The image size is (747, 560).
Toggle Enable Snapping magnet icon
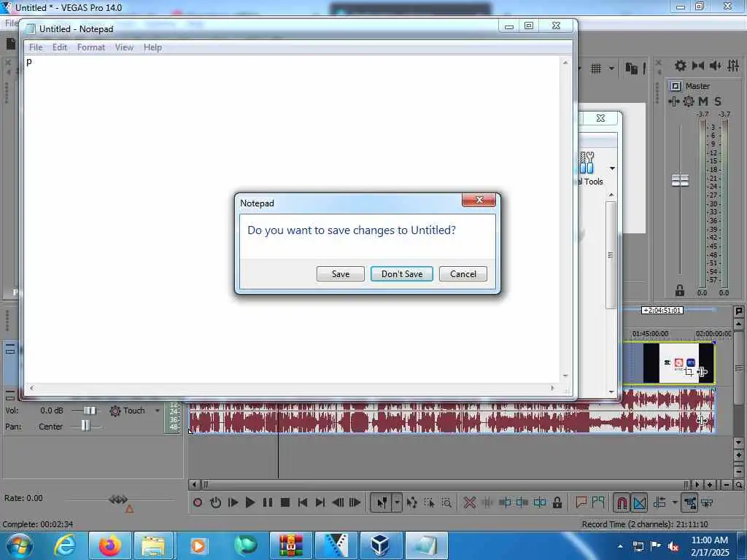click(x=622, y=502)
